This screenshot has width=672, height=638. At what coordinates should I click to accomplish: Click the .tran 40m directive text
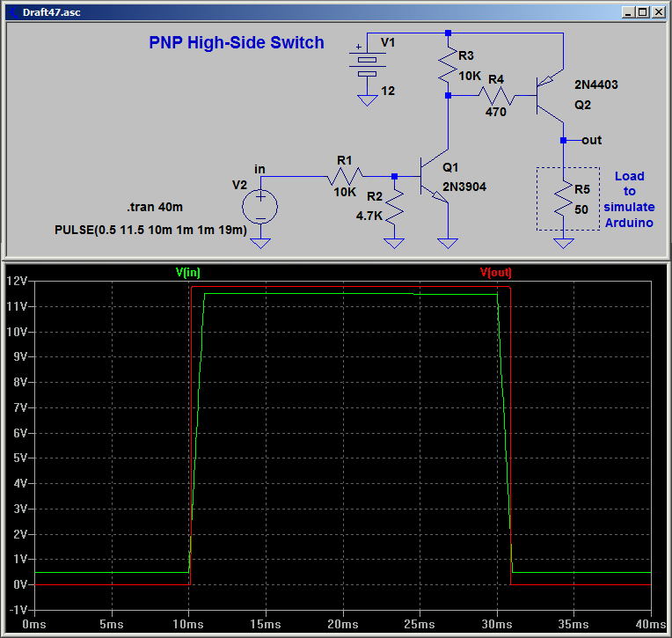pyautogui.click(x=155, y=207)
